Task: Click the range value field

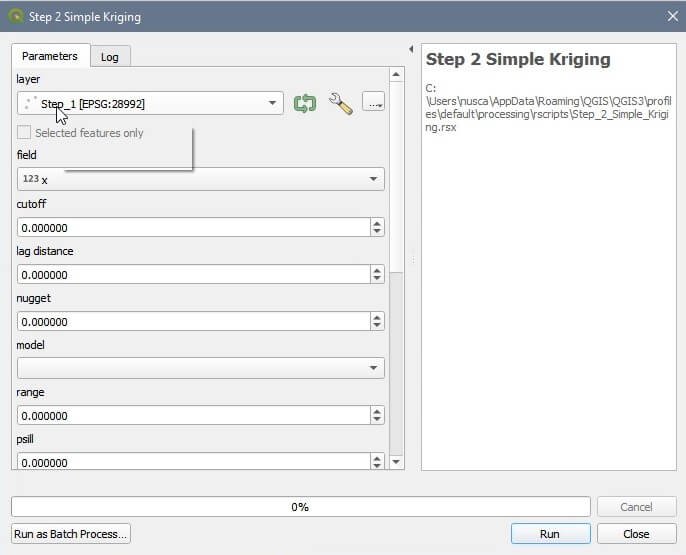Action: click(194, 415)
